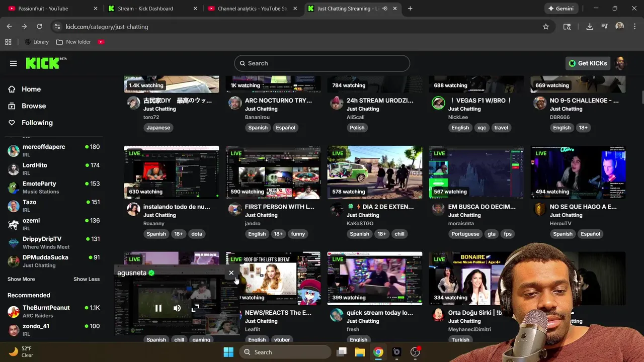The height and width of the screenshot is (362, 644).
Task: Expand the mini player to fullscreen
Action: tap(195, 308)
